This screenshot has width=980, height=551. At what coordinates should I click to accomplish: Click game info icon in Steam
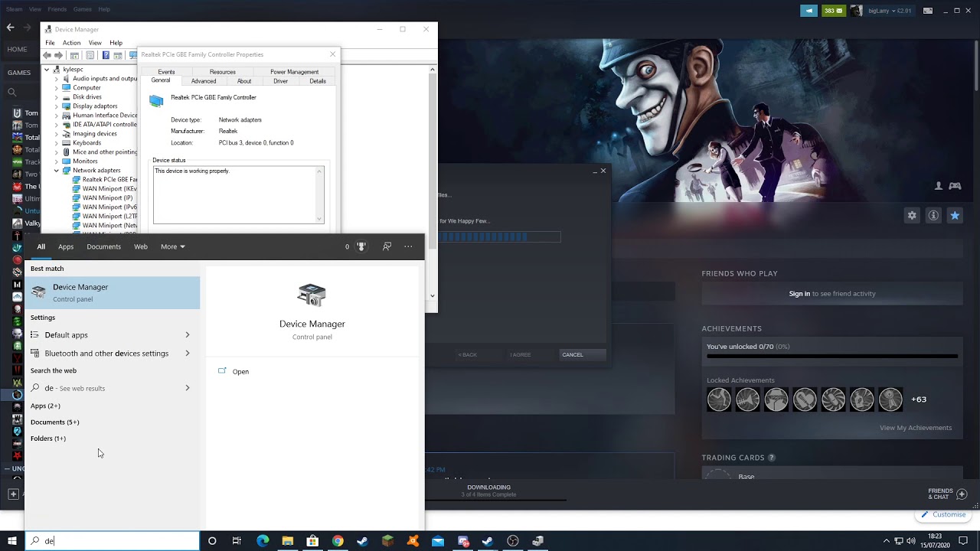pyautogui.click(x=933, y=216)
